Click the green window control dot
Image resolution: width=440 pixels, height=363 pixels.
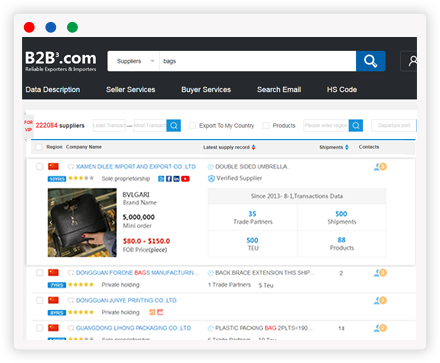[x=72, y=27]
